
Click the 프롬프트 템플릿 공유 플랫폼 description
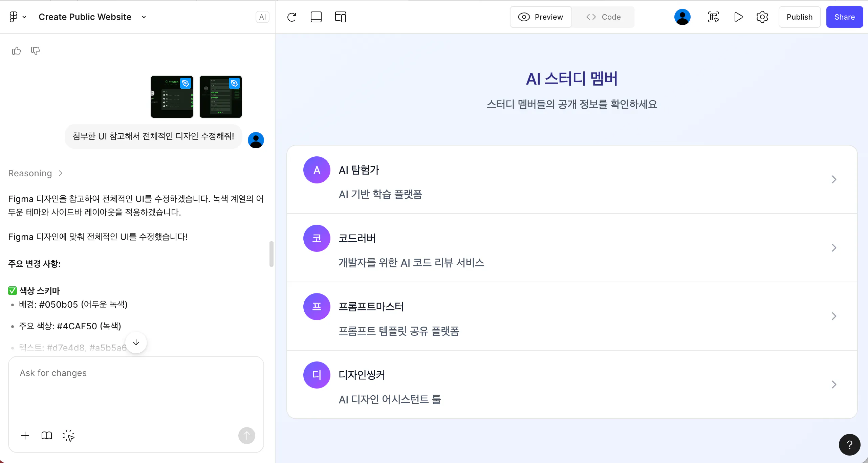tap(399, 331)
